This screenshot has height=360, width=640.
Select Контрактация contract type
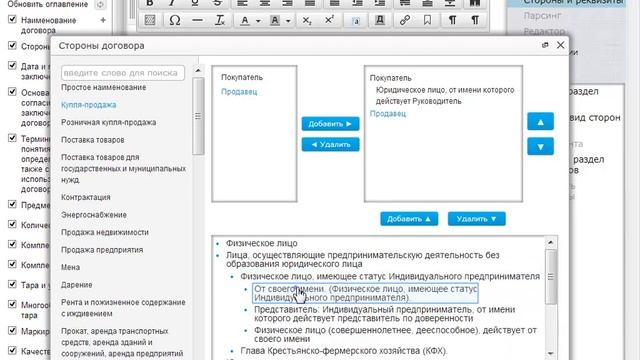(x=86, y=197)
